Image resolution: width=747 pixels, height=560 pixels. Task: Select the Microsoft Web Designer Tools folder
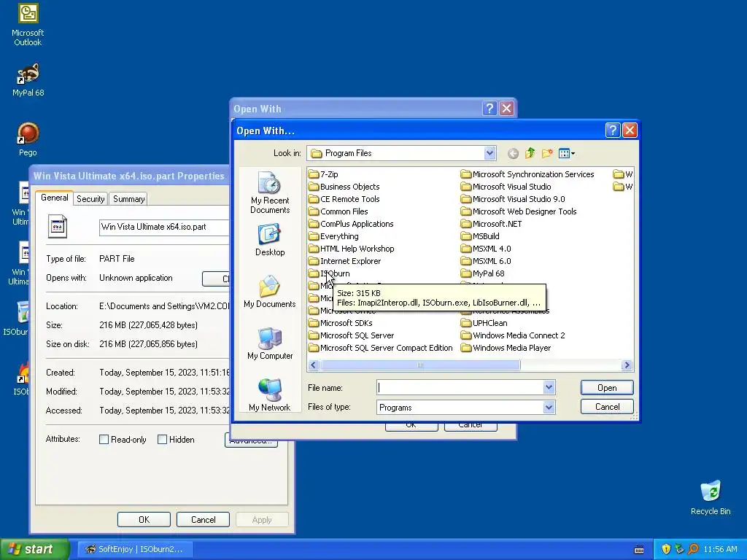click(519, 211)
